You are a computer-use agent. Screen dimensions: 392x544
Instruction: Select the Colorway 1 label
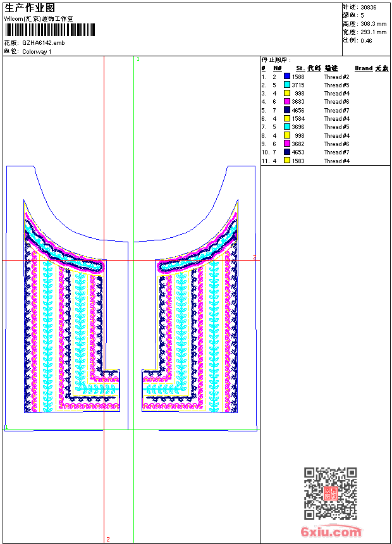click(37, 52)
